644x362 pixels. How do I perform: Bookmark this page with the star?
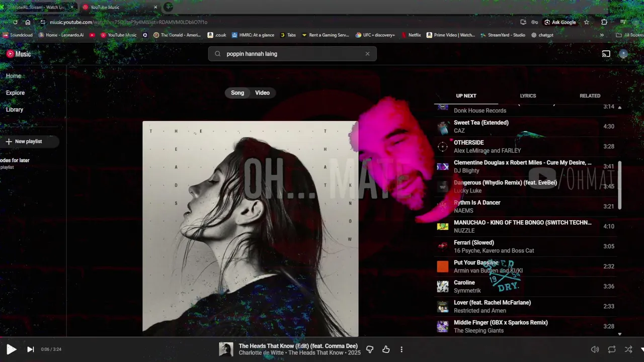[587, 22]
